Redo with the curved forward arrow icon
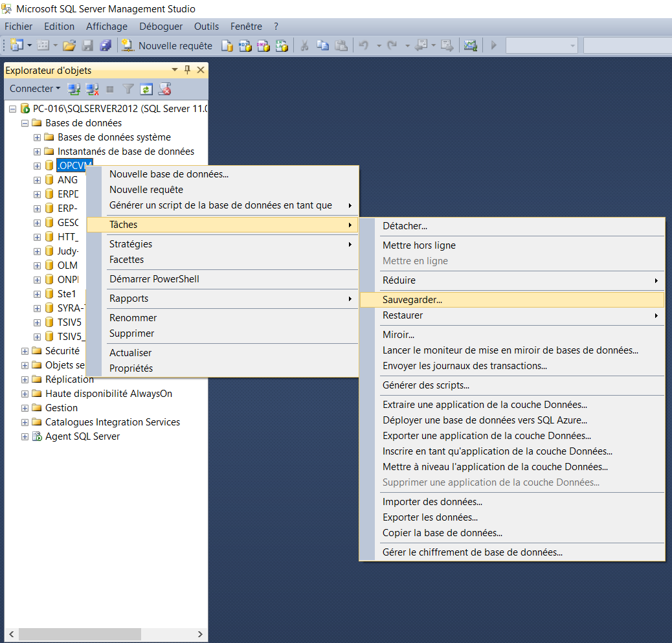 392,45
